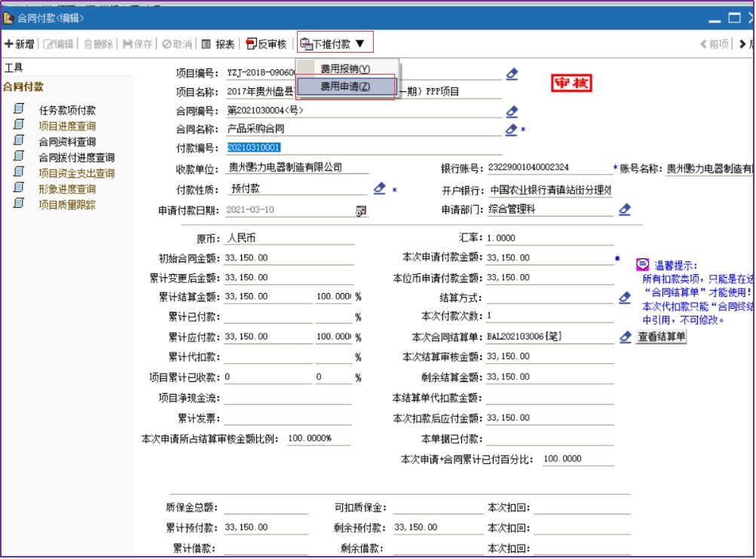This screenshot has height=559, width=756.
Task: Click the 前项 previous record button
Action: tap(715, 44)
